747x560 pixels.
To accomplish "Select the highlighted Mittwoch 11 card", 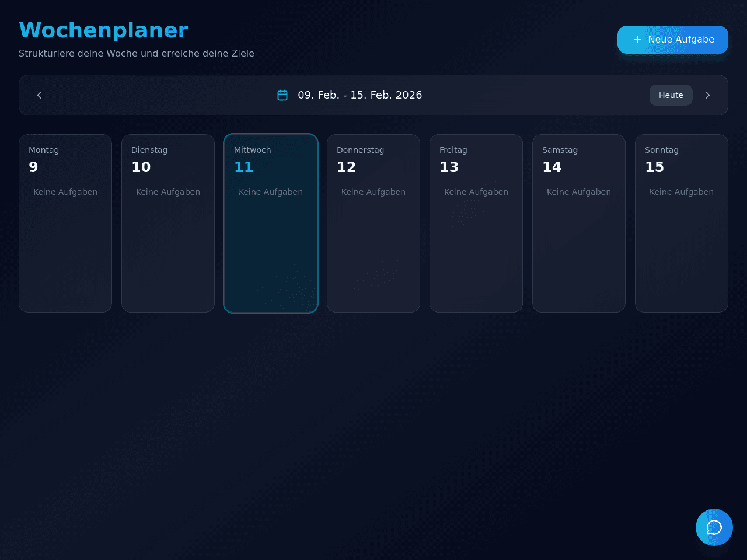I will point(271,223).
